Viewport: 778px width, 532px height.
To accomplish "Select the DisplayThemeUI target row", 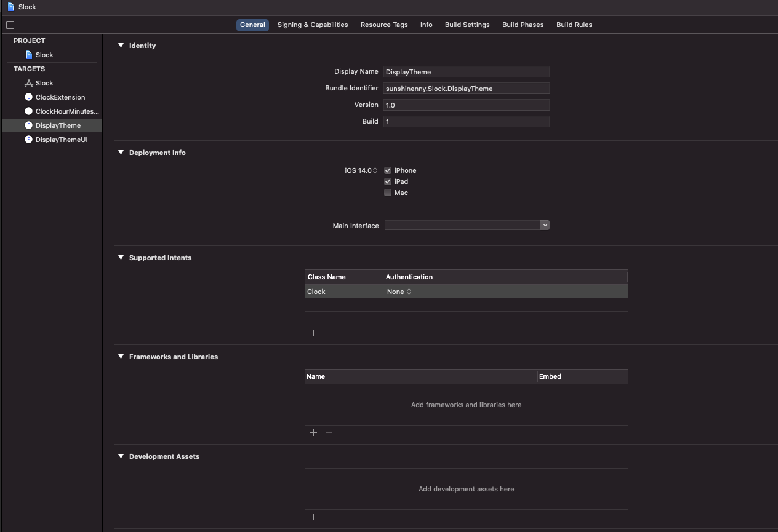I will point(52,140).
